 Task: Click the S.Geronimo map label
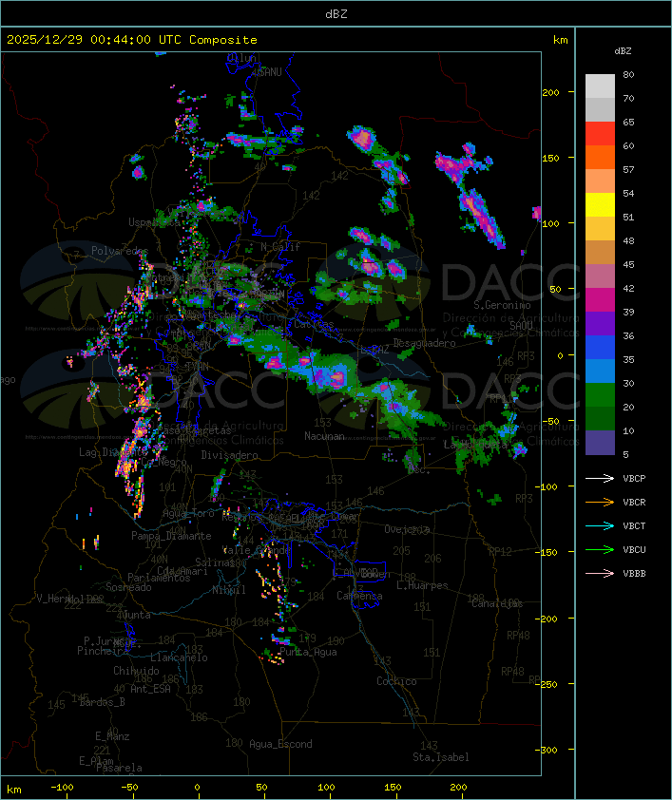pyautogui.click(x=502, y=305)
